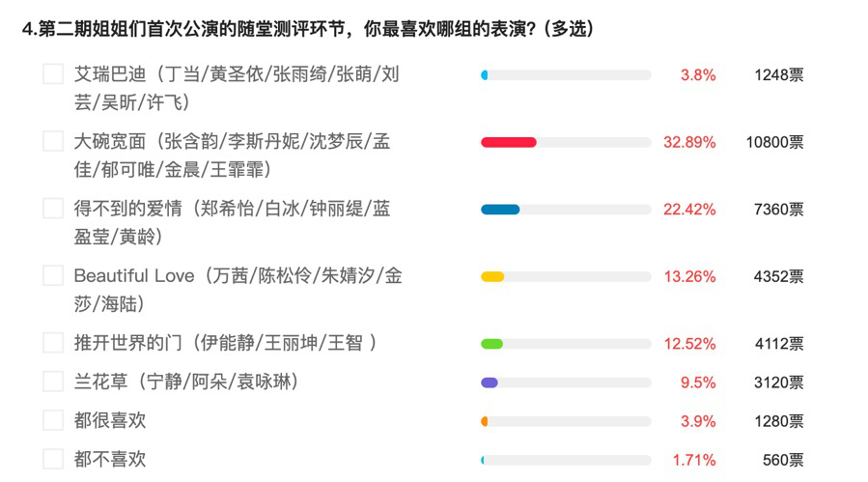Viewport: 868px width, 482px height.
Task: Click the 都很喜欢 option label
Action: coord(110,420)
